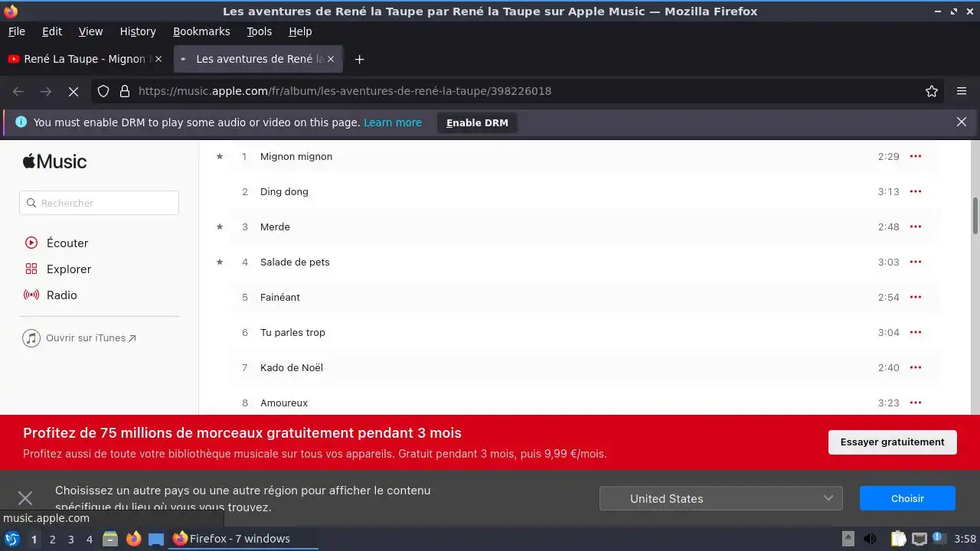Click the Explorer grid icon
The width and height of the screenshot is (980, 551).
(31, 269)
